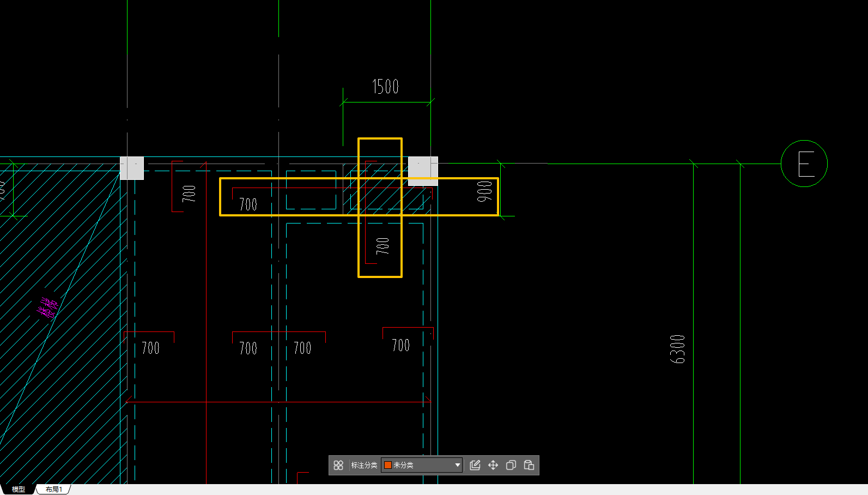Select the 1500 dimension text
Screen dimensions: 868x495
(x=385, y=87)
